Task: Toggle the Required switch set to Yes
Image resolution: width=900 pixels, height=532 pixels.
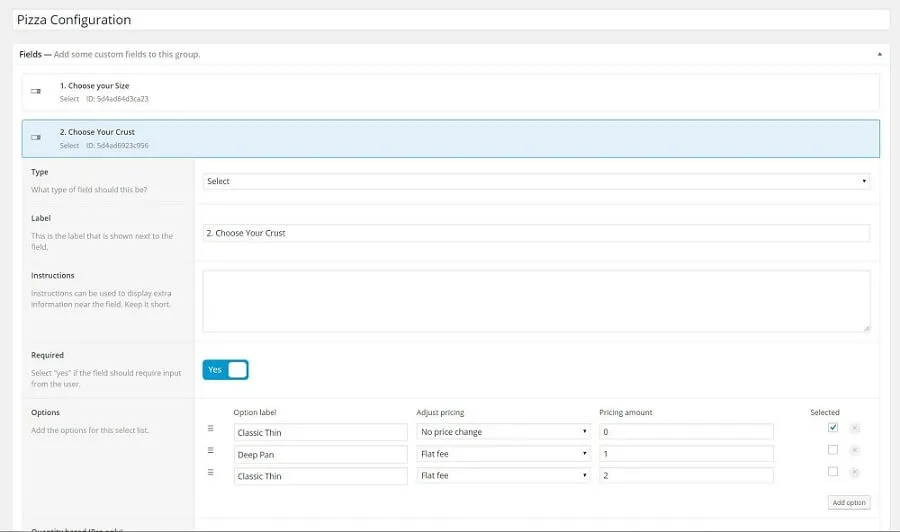Action: [226, 370]
